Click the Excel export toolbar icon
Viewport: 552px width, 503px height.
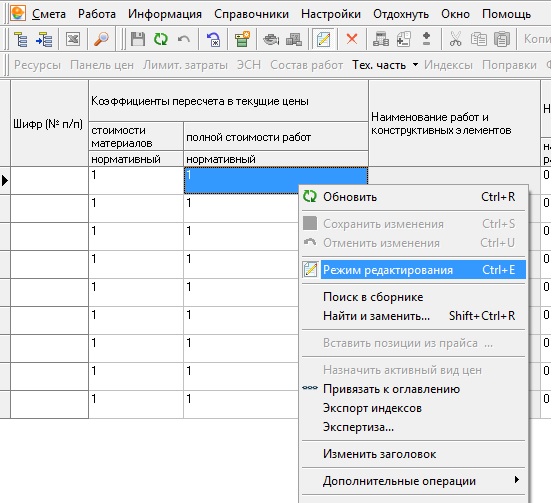[x=73, y=39]
